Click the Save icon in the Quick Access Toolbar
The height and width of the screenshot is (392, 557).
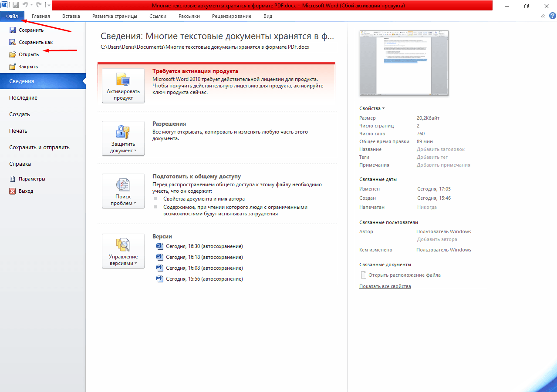tap(16, 6)
